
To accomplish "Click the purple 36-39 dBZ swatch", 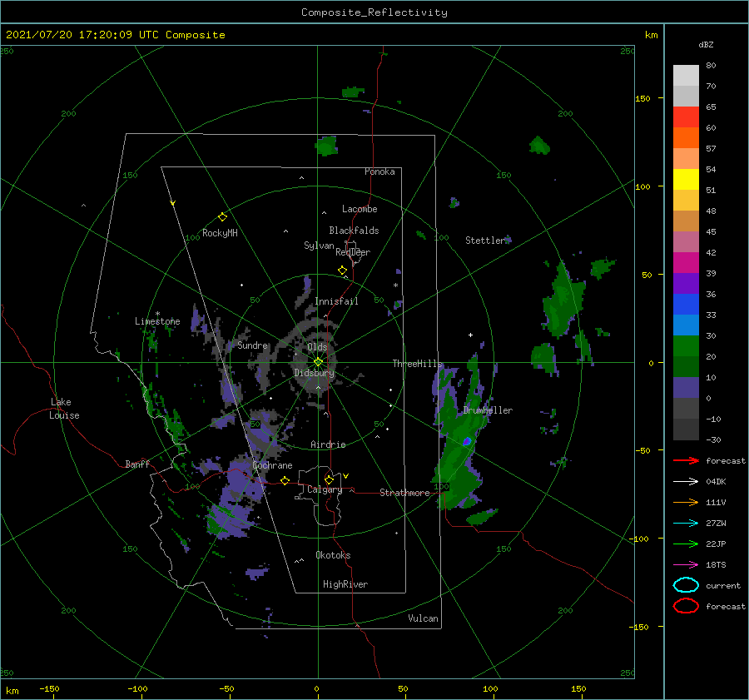I will click(x=686, y=284).
